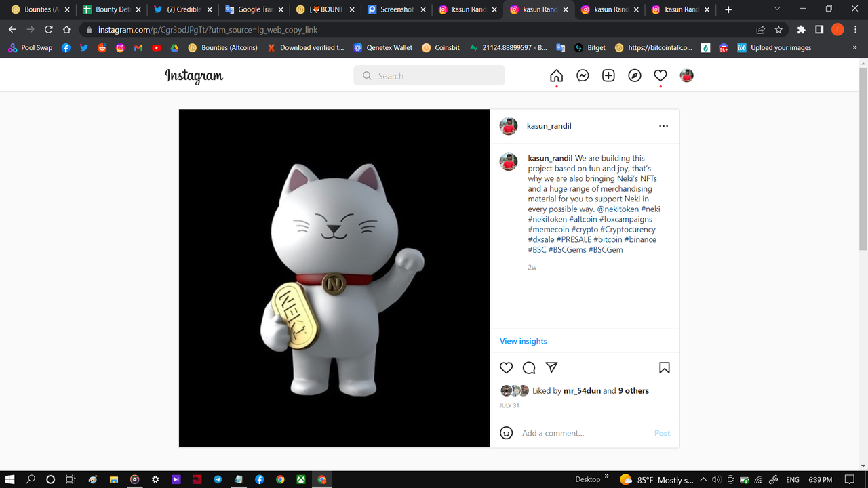Share this page icon in address bar
Viewport: 868px width, 488px height.
(x=760, y=30)
